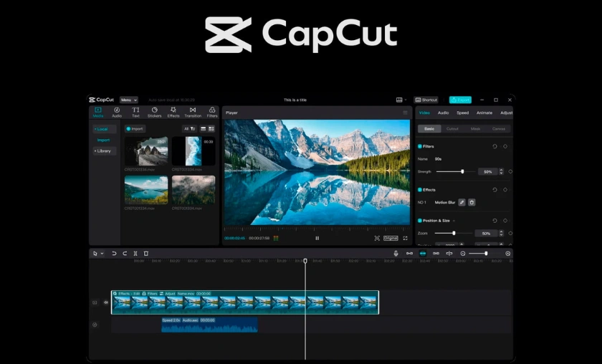This screenshot has width=602, height=364.
Task: Toggle the Position & Size checkbox
Action: [420, 221]
